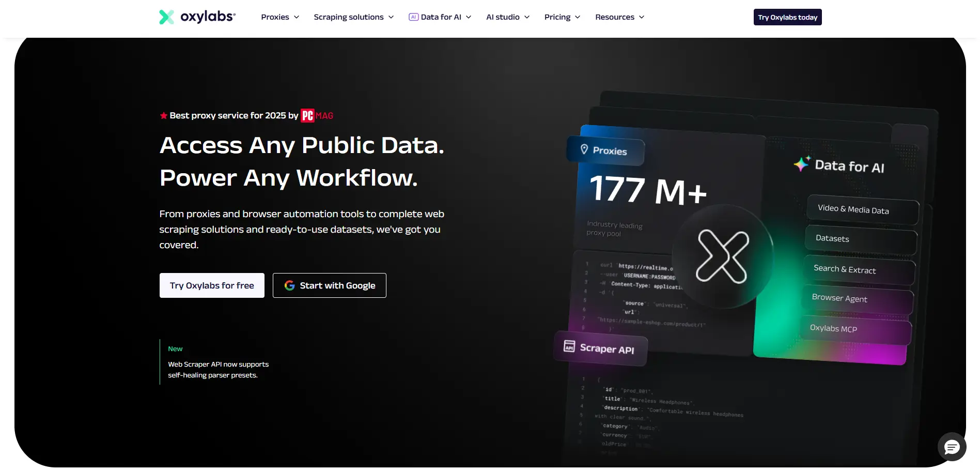
Task: Click the location pin icon beside Proxies
Action: click(x=584, y=149)
